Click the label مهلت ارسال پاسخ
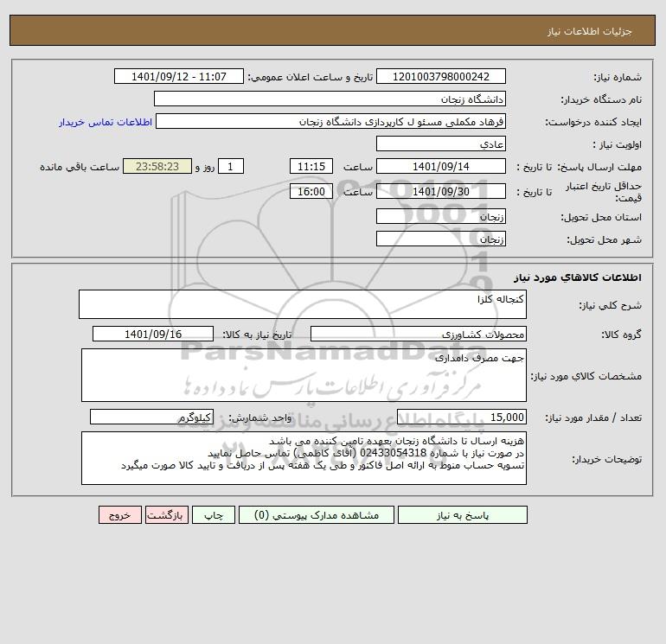This screenshot has height=644, width=666. click(599, 167)
